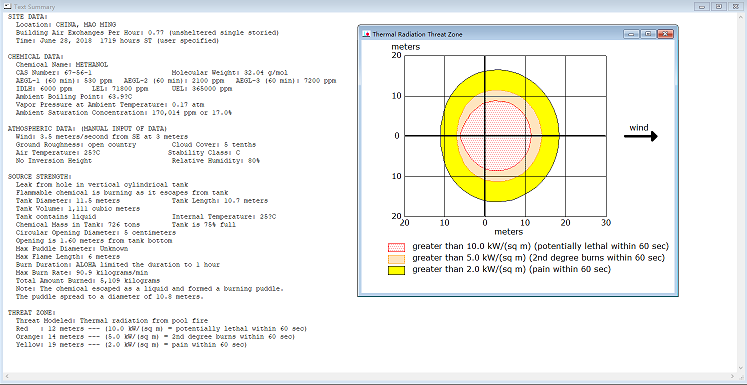Click 'Chemical Mass in Tank: 726 tons'
Image resolution: width=747 pixels, height=385 pixels.
(x=78, y=225)
